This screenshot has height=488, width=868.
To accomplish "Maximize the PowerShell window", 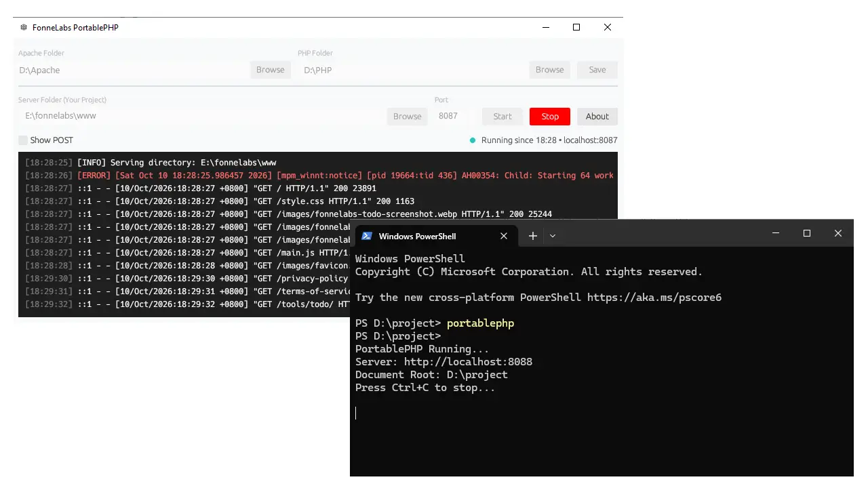I will tap(807, 233).
